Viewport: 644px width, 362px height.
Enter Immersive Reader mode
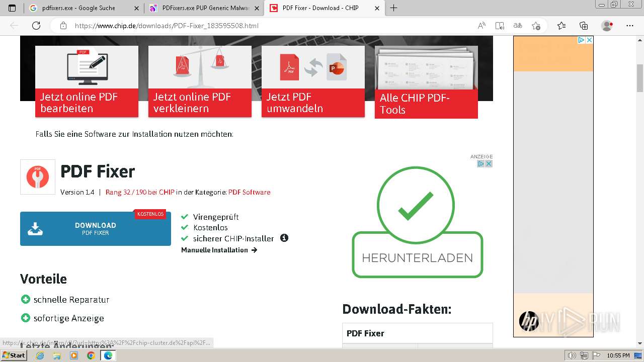click(500, 26)
